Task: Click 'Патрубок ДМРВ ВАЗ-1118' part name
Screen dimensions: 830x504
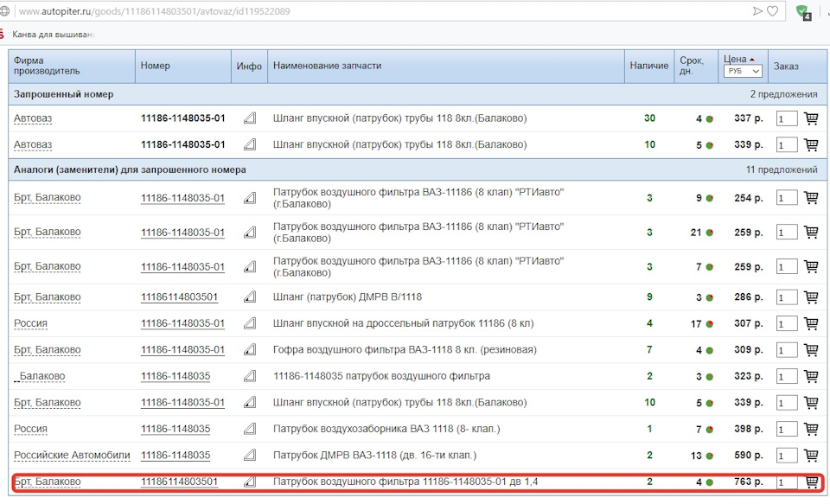Action: 374,456
